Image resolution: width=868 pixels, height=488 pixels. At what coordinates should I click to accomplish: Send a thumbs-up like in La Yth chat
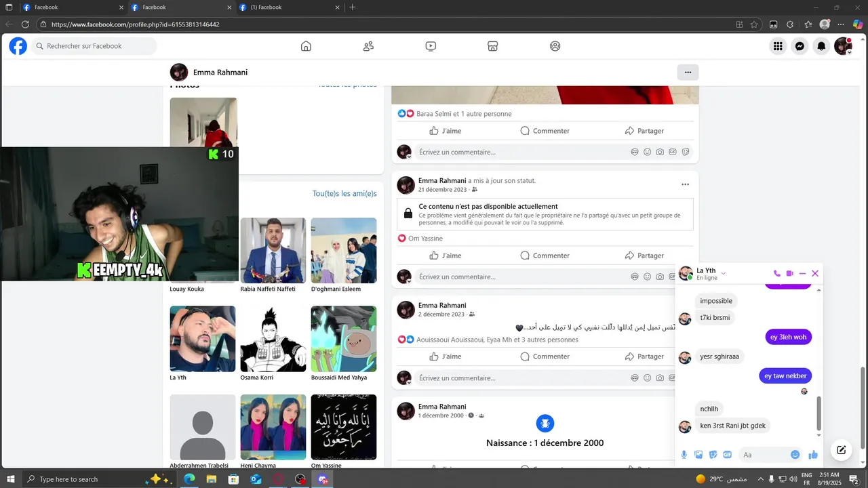(x=813, y=455)
